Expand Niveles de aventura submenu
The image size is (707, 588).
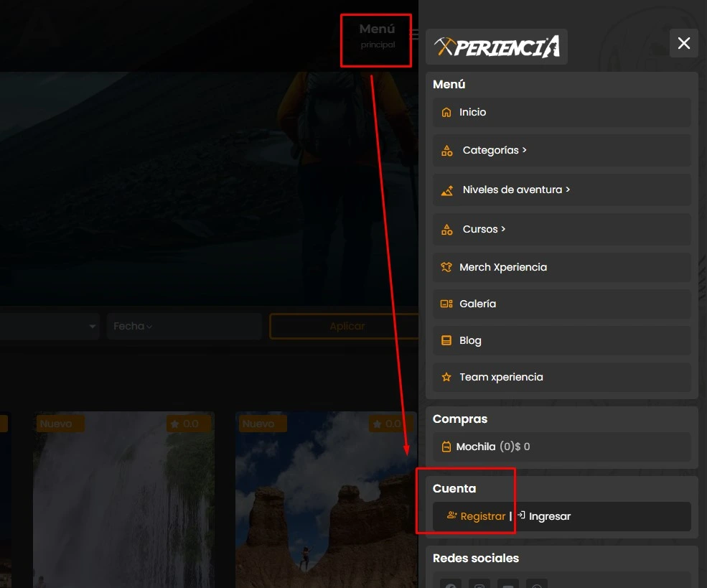(x=516, y=190)
